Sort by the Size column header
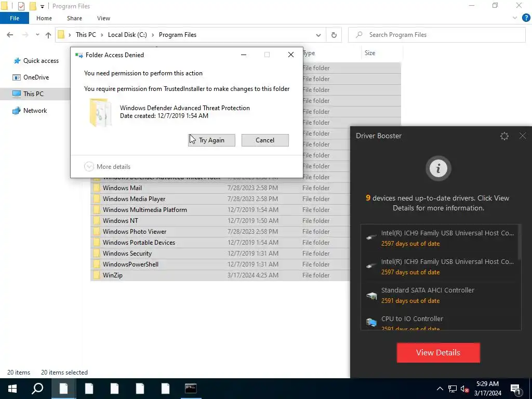This screenshot has height=399, width=532. (x=370, y=53)
